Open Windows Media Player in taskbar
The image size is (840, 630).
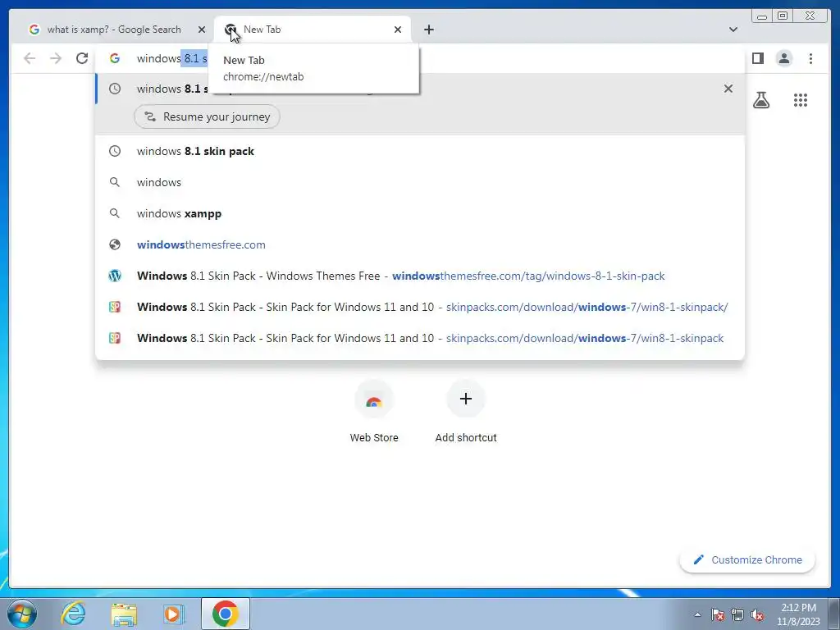pyautogui.click(x=173, y=614)
